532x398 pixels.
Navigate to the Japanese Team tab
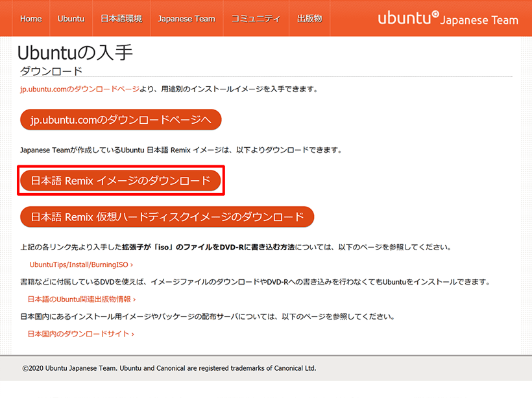[x=187, y=19]
